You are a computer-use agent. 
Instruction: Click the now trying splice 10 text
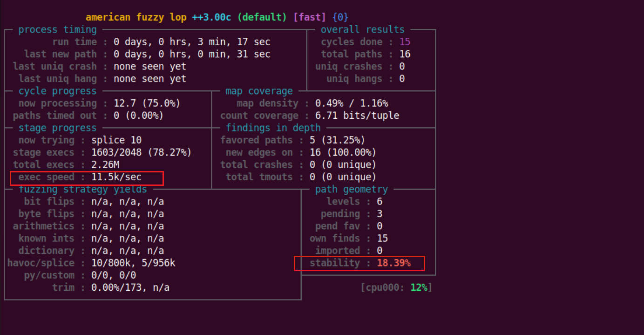tap(116, 140)
